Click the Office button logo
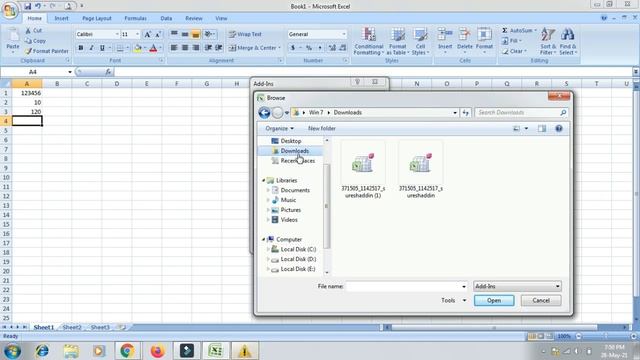This screenshot has width=640, height=360. pyautogui.click(x=9, y=10)
